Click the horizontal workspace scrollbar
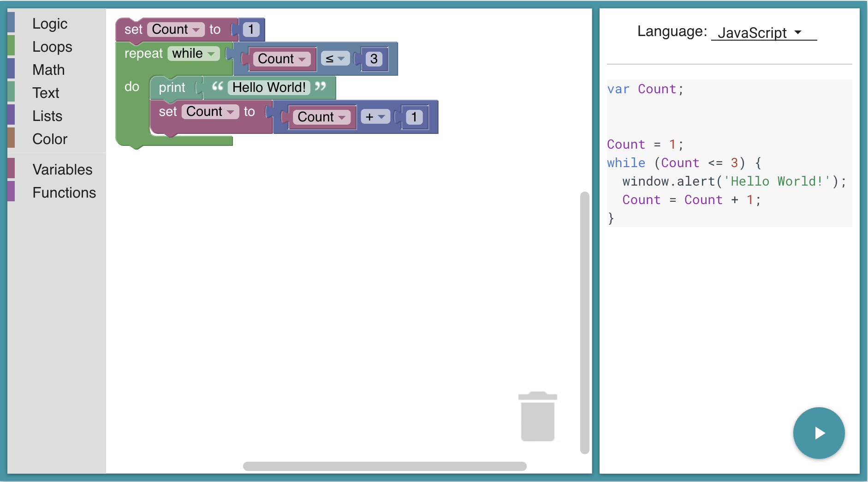Screen dimensions: 868x482 385,466
